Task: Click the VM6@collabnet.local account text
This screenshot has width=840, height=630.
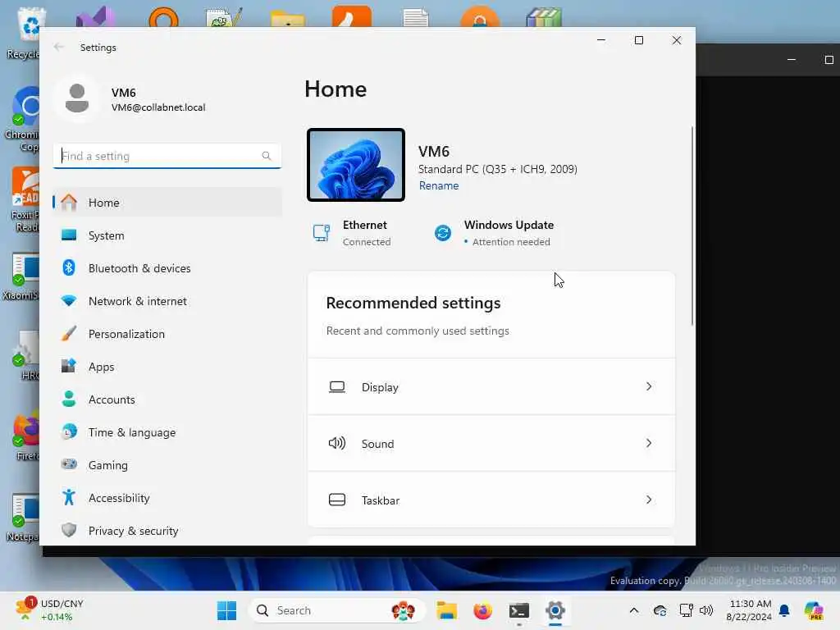Action: coord(158,107)
